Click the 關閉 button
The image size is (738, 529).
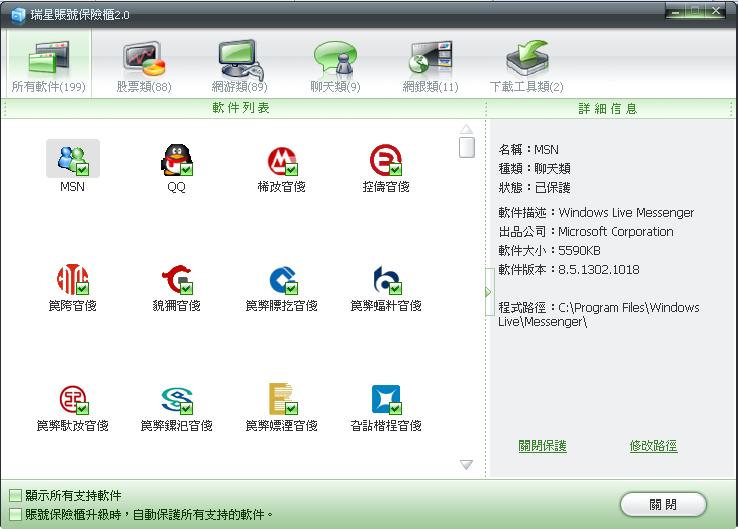pyautogui.click(x=663, y=505)
